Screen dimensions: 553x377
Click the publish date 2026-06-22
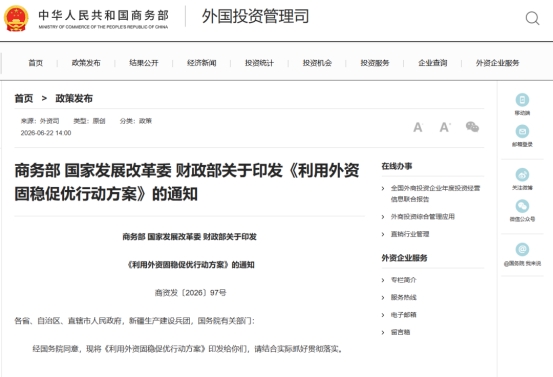click(46, 133)
